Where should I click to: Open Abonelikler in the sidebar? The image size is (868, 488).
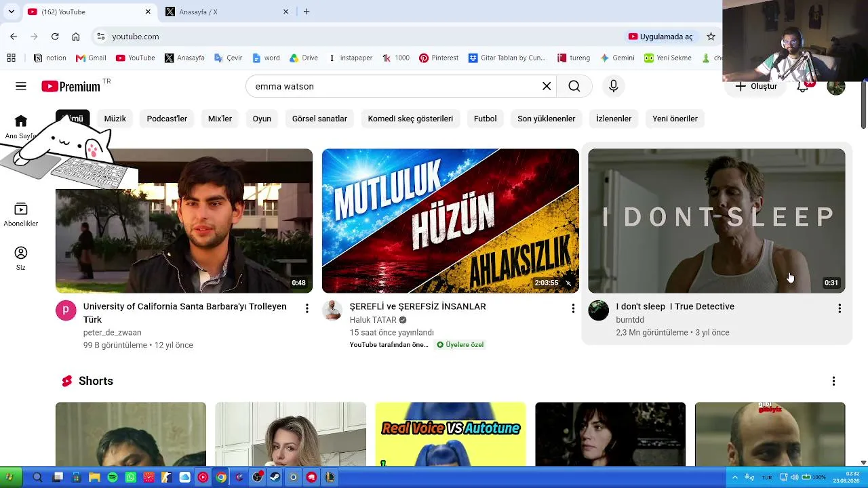21,215
